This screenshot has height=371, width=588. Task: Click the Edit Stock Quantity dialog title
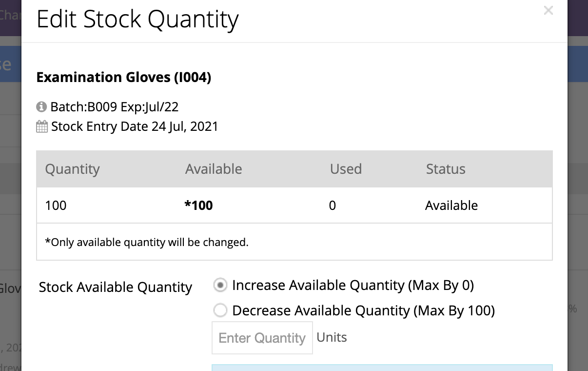[137, 19]
